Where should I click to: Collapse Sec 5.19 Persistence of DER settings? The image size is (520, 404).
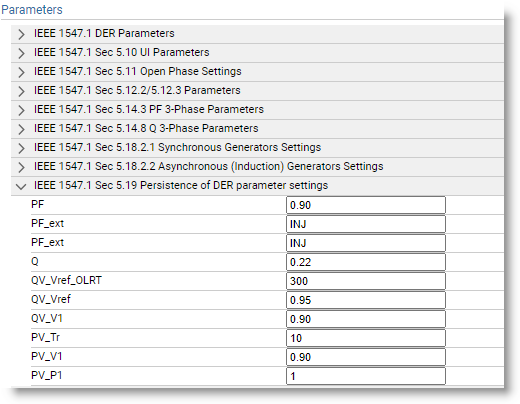21,186
